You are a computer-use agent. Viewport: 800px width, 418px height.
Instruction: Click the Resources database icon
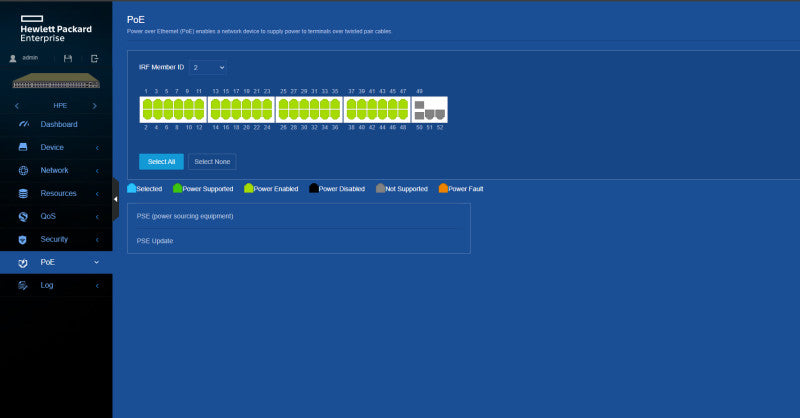click(23, 193)
